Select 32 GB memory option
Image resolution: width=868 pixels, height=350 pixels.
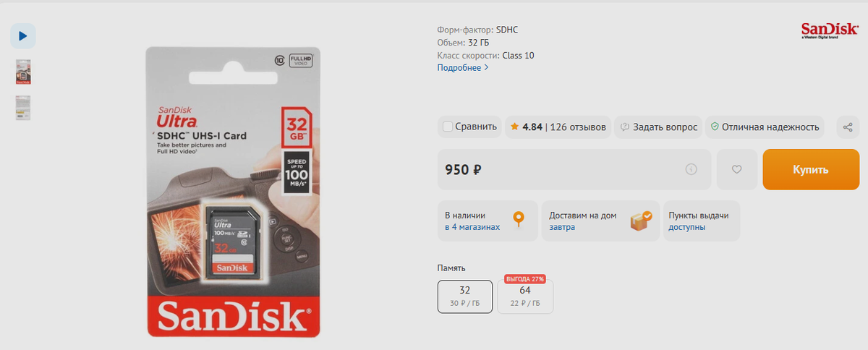465,296
